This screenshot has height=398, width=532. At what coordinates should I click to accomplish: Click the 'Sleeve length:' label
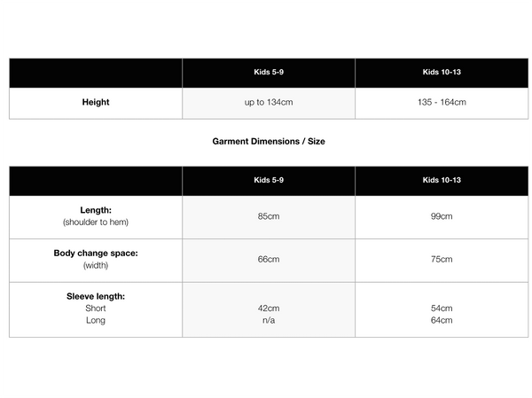tap(96, 296)
